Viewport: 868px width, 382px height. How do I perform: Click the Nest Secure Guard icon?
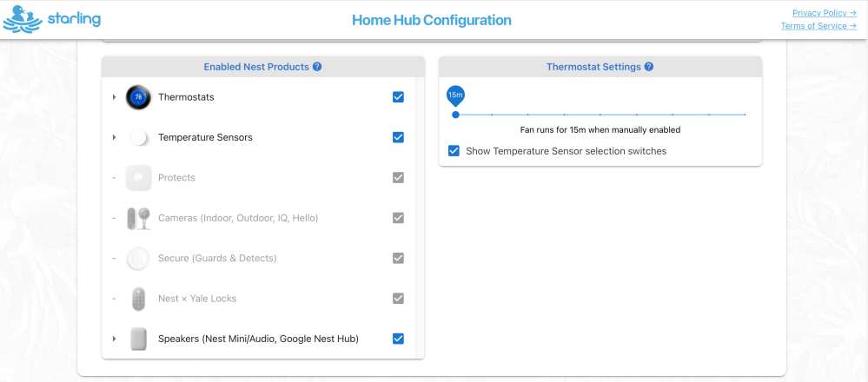[138, 258]
